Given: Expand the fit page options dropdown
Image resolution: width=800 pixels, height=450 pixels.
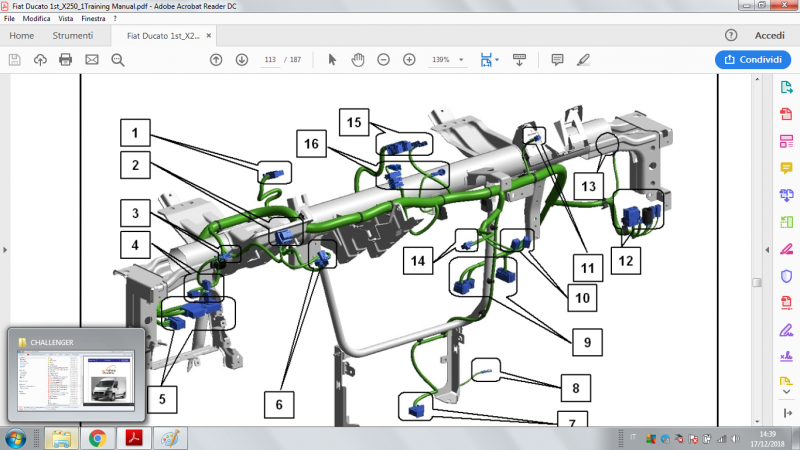Looking at the screenshot, I should point(497,60).
